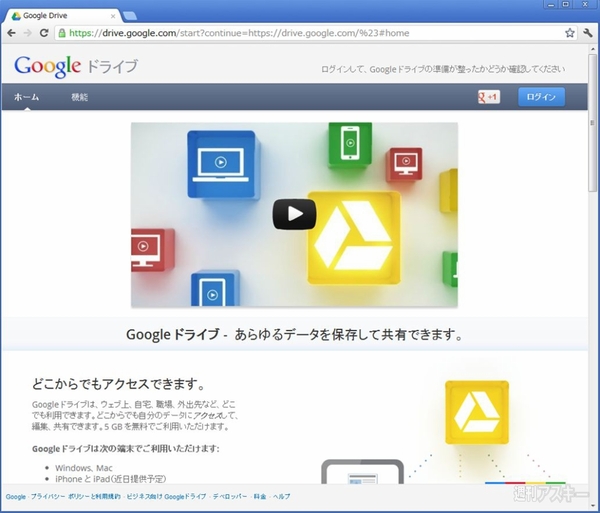Click the Windows, Mac list item
The height and width of the screenshot is (513, 600).
84,468
